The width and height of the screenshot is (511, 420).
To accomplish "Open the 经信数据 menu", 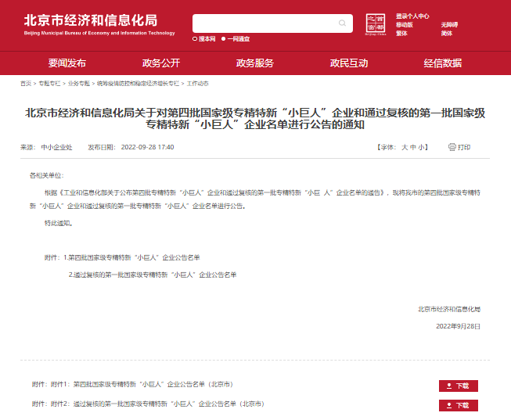I will pos(443,63).
